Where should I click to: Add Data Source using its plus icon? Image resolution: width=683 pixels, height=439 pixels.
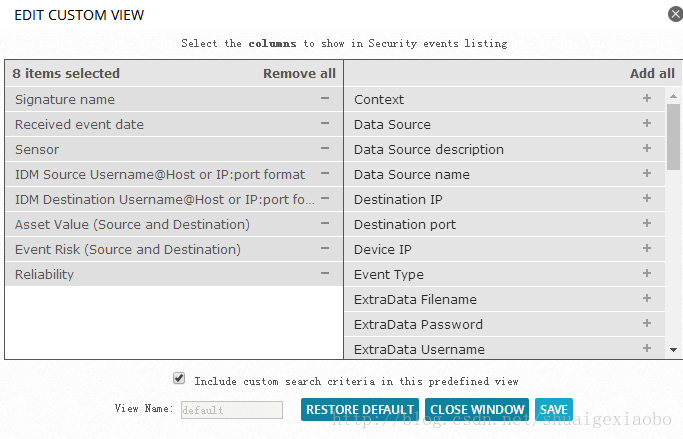point(647,124)
